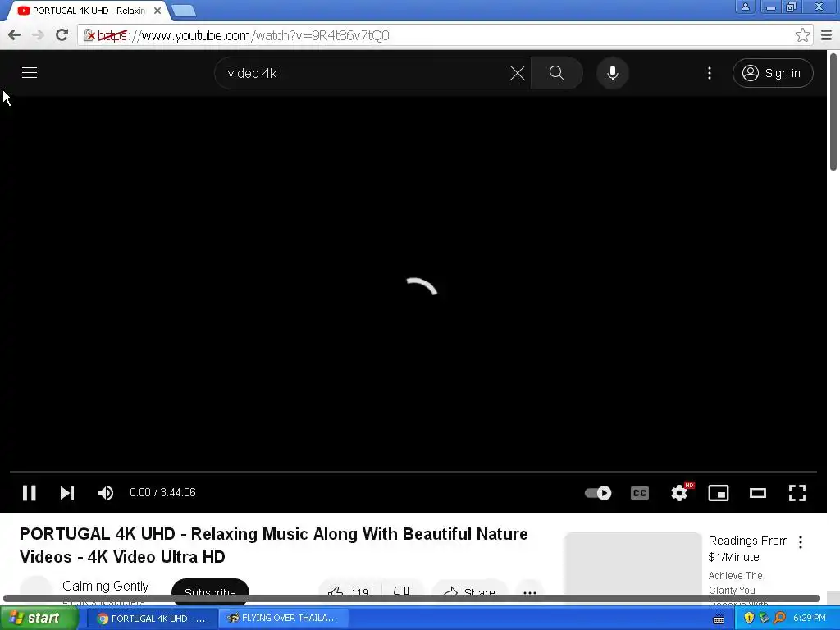Open a new browser tab

coord(184,11)
